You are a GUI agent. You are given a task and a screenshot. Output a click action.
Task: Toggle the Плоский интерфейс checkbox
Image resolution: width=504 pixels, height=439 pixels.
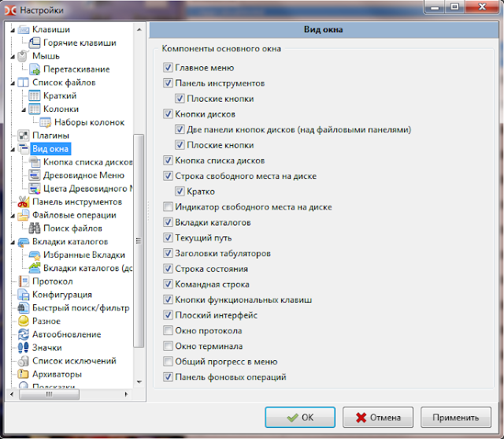[168, 314]
